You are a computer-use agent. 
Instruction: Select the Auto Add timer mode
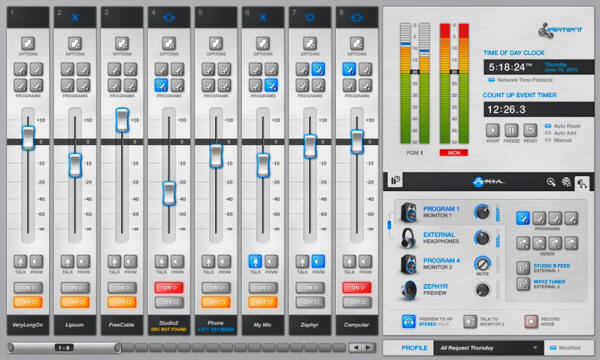tap(548, 133)
